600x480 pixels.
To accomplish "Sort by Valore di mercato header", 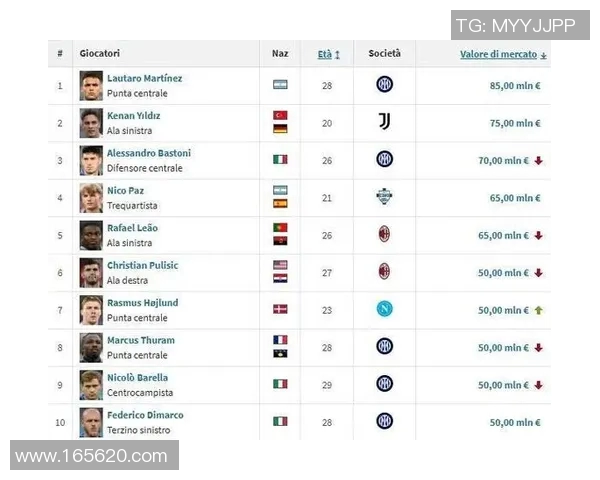I will click(x=502, y=54).
